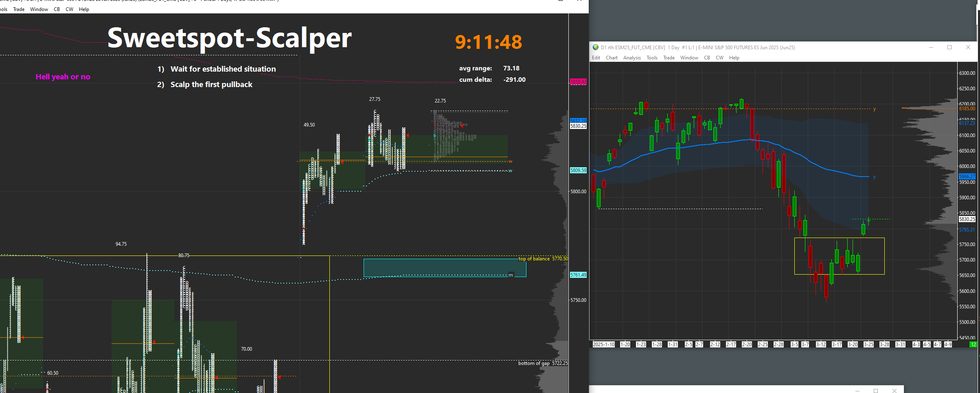
Task: Click the cum delta value -291.00
Action: (514, 80)
